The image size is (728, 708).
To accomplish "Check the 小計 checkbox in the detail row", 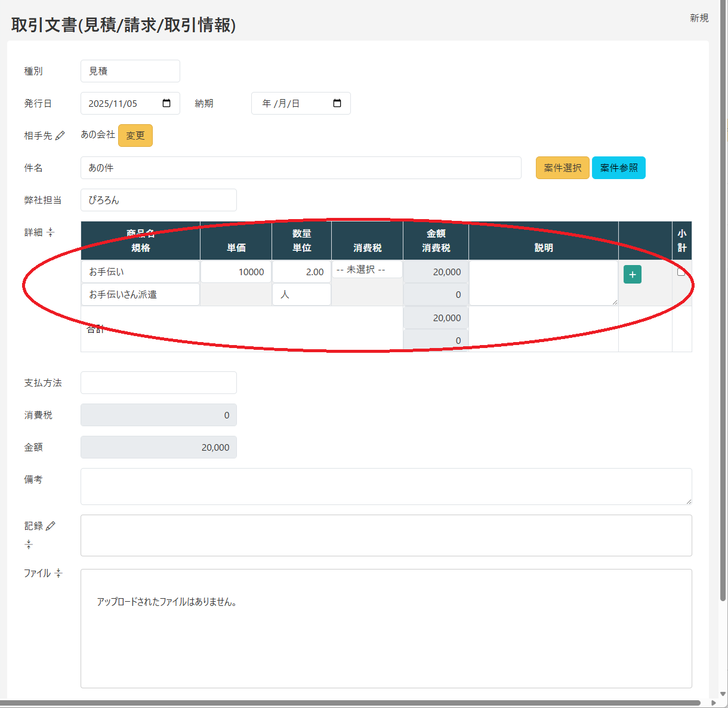I will [x=682, y=270].
